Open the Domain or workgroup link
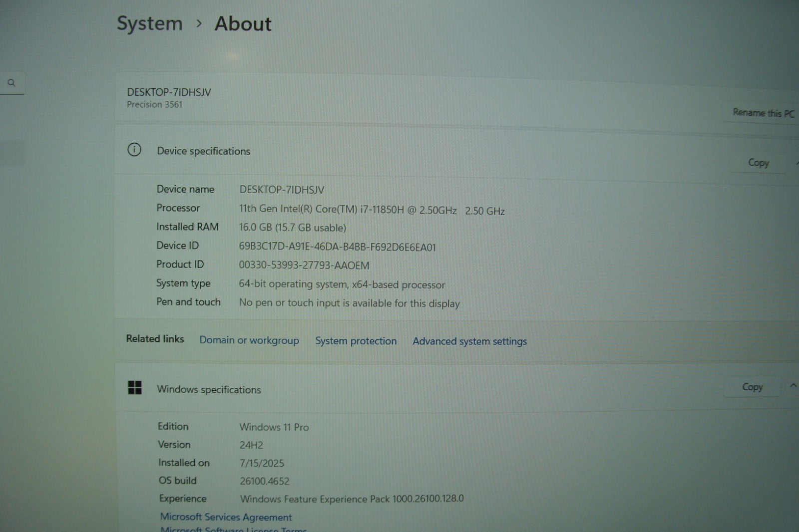Image resolution: width=799 pixels, height=532 pixels. point(249,340)
